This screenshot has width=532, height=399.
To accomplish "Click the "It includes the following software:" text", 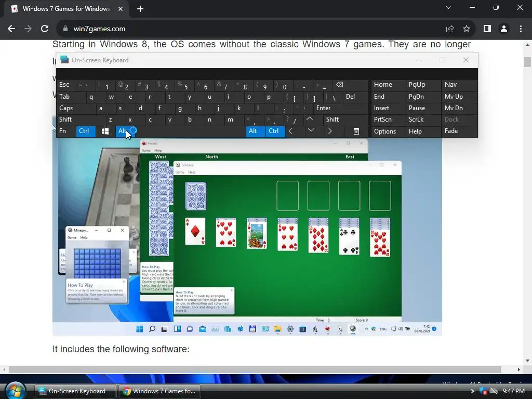I will click(x=121, y=349).
